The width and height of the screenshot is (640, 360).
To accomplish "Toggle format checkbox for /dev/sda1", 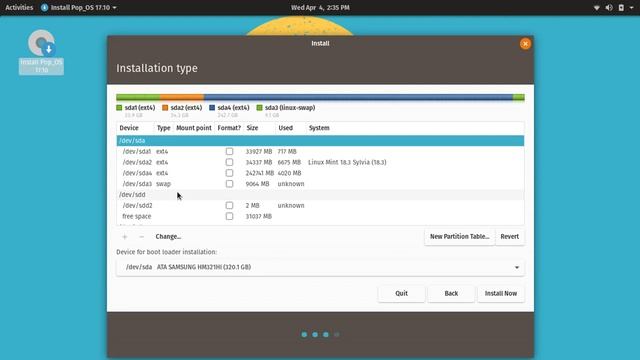I will 229,151.
